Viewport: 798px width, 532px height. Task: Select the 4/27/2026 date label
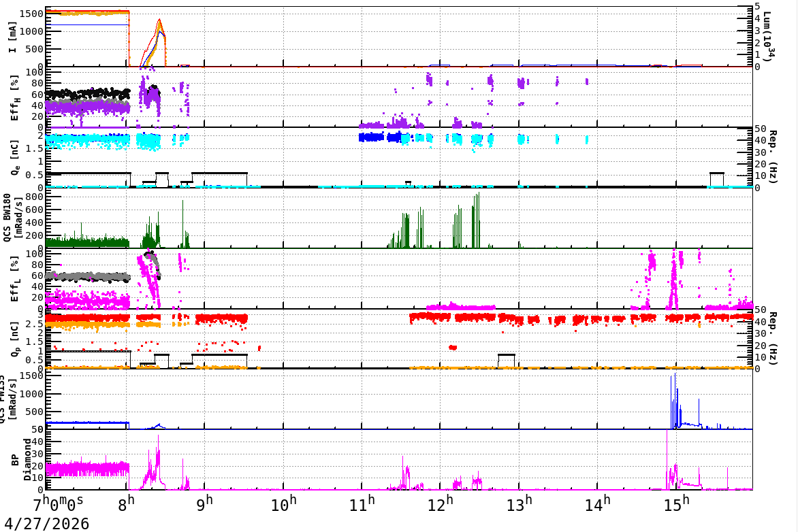coord(46,523)
